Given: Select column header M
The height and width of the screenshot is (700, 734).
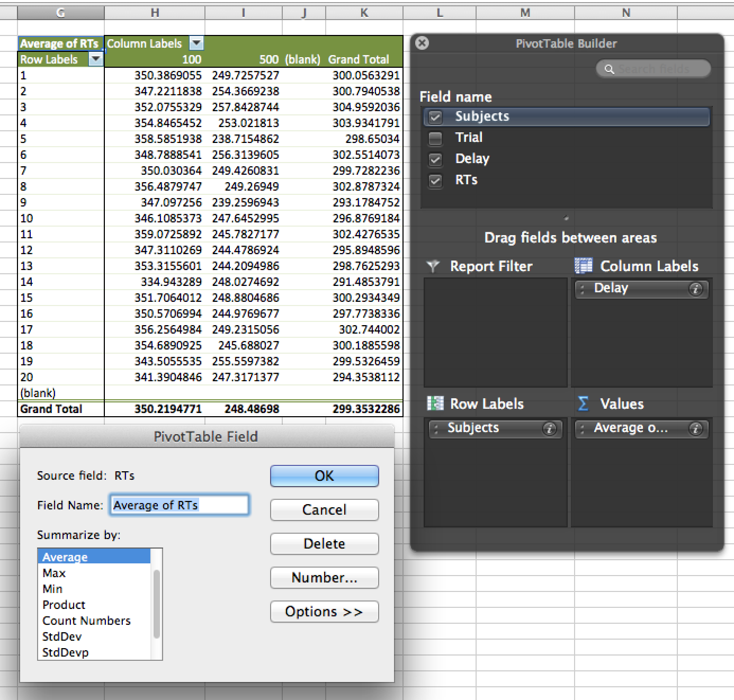Looking at the screenshot, I should tap(525, 13).
